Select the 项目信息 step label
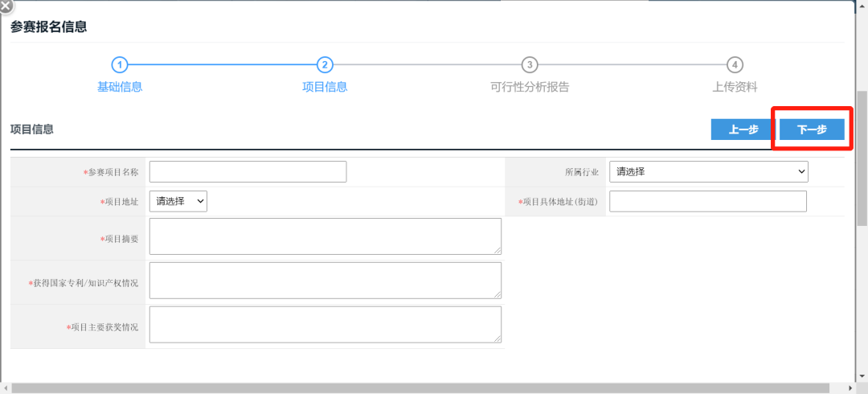 tap(325, 87)
